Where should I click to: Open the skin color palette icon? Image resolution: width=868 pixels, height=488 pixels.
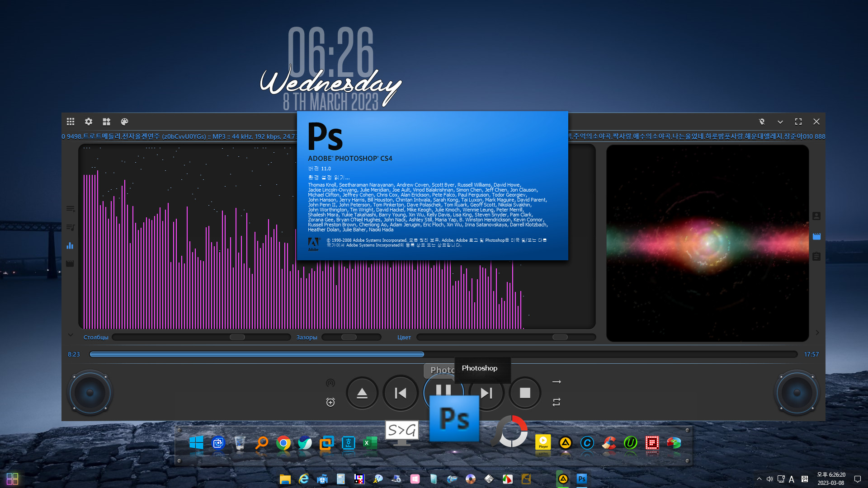click(125, 122)
